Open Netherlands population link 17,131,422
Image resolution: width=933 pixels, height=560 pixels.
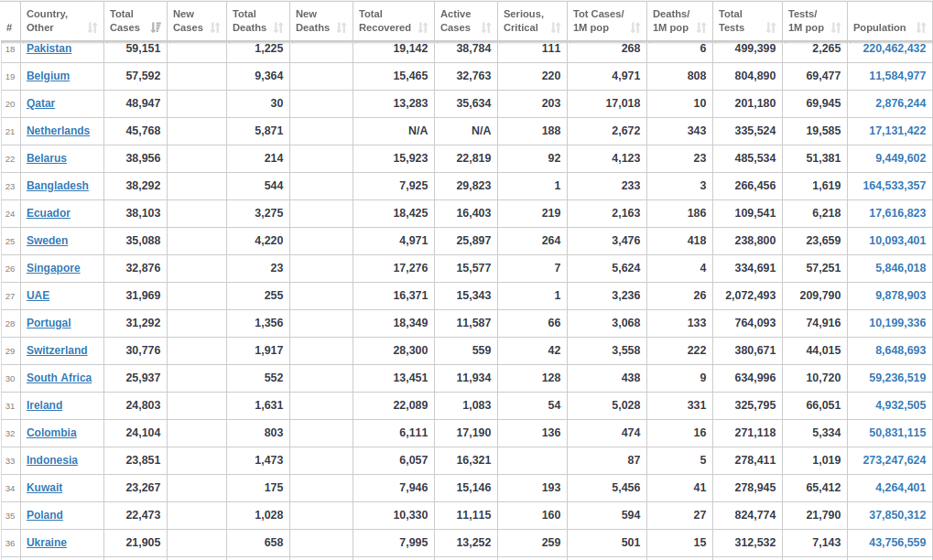[897, 130]
